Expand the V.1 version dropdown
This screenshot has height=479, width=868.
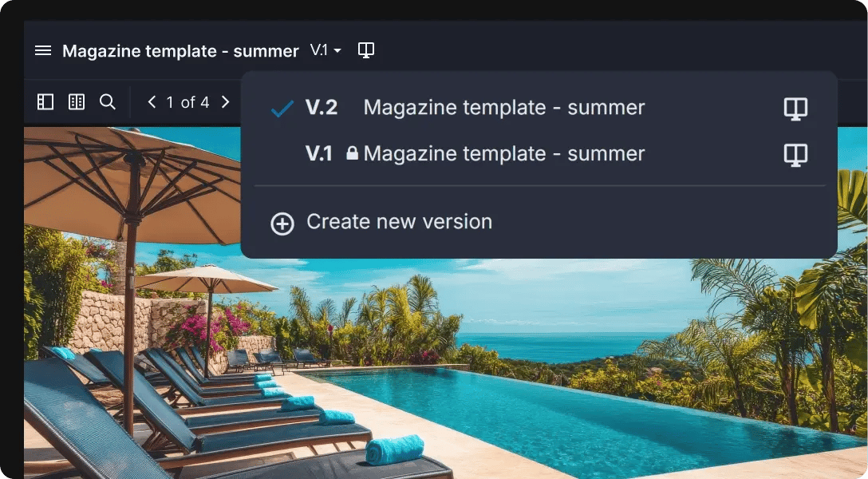pos(325,50)
